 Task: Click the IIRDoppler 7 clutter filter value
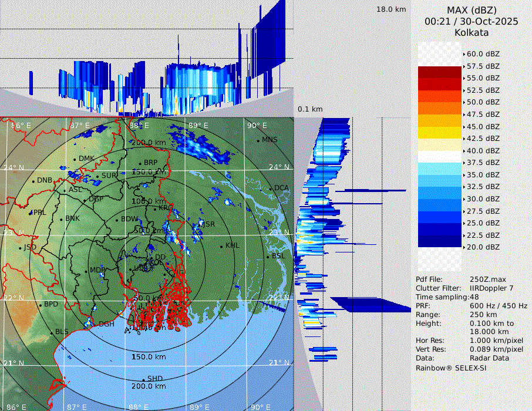[491, 288]
